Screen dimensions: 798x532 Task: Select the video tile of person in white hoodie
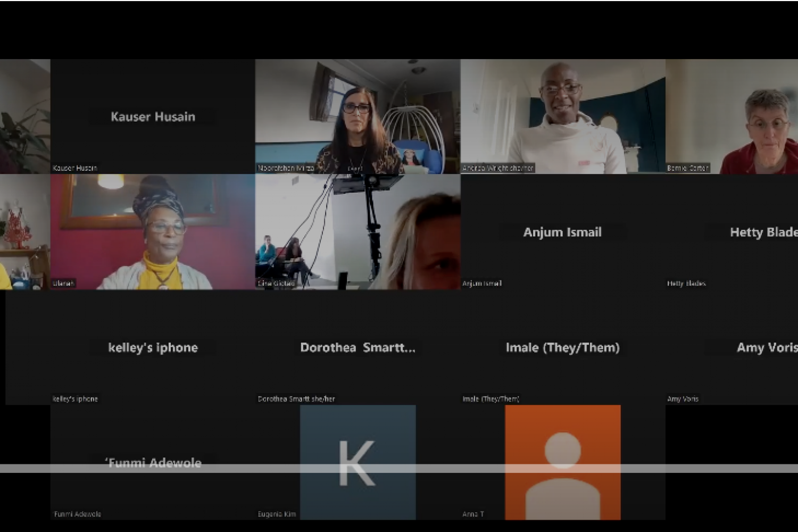[x=562, y=117]
